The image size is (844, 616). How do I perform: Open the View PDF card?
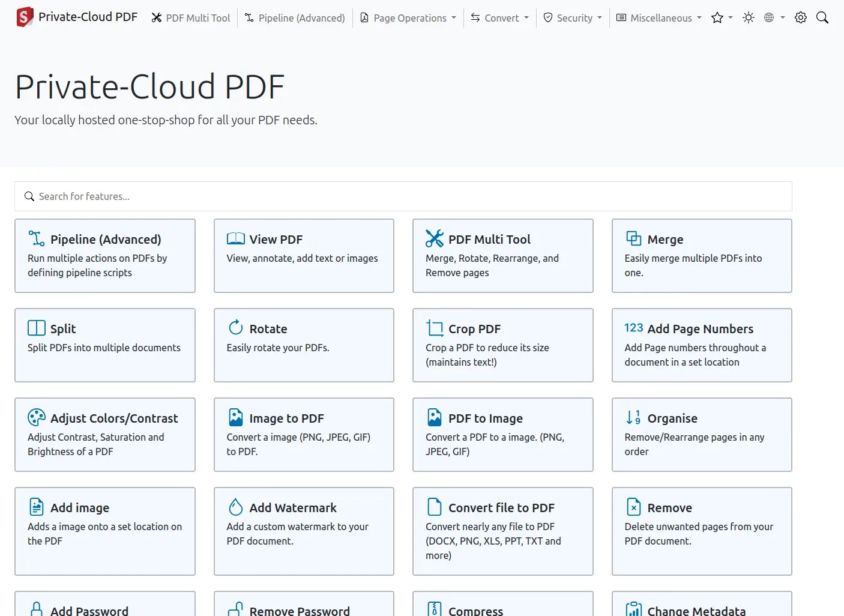304,256
